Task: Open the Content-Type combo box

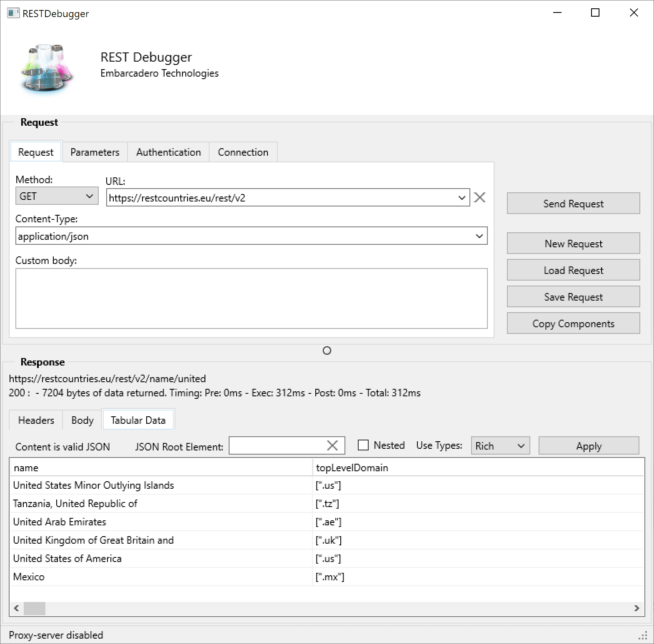Action: click(x=252, y=236)
